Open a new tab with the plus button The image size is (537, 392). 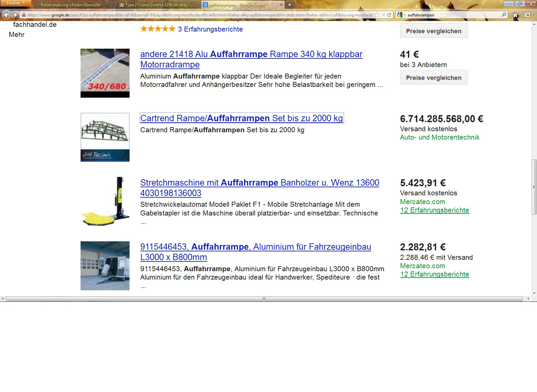point(290,5)
